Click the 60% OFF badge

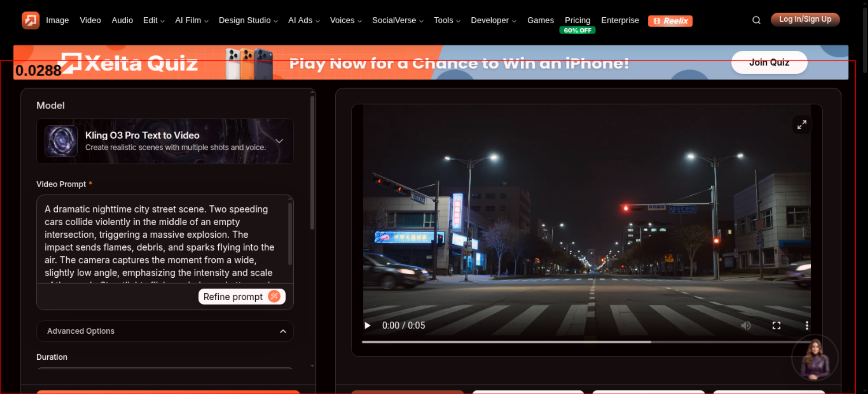pyautogui.click(x=577, y=30)
